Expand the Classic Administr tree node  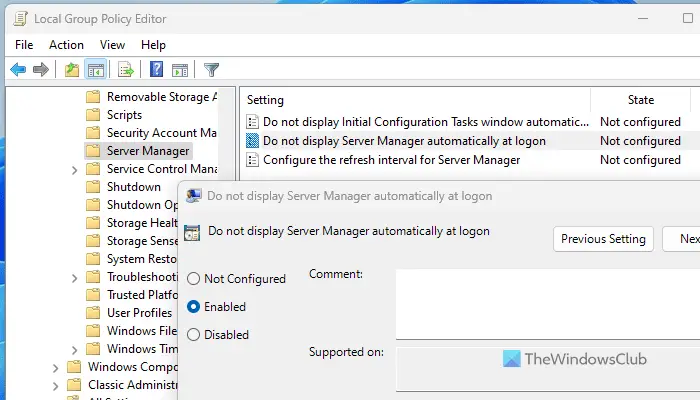(55, 386)
